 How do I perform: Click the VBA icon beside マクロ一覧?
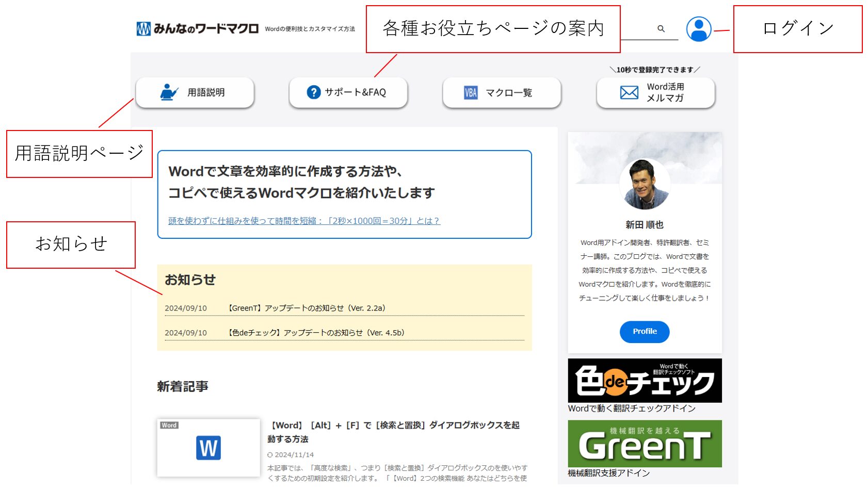[471, 93]
